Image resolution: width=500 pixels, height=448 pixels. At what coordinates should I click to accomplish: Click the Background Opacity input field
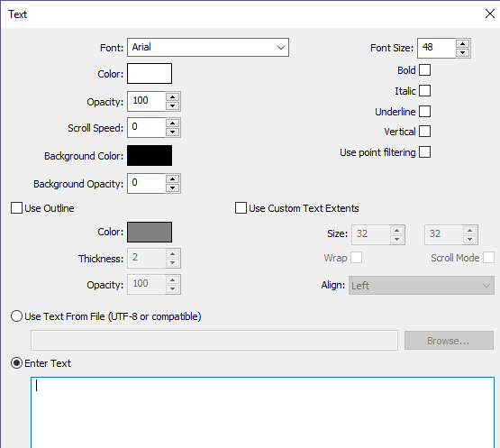coord(146,183)
